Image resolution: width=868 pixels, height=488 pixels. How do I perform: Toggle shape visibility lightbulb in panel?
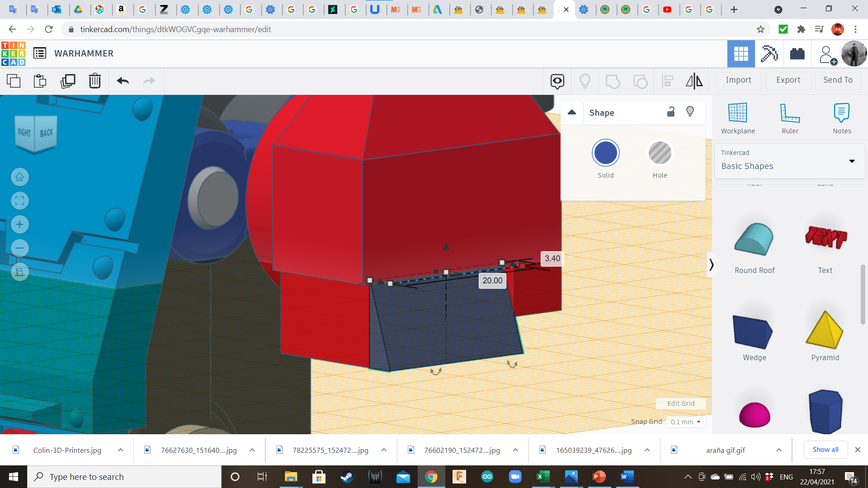pyautogui.click(x=690, y=112)
